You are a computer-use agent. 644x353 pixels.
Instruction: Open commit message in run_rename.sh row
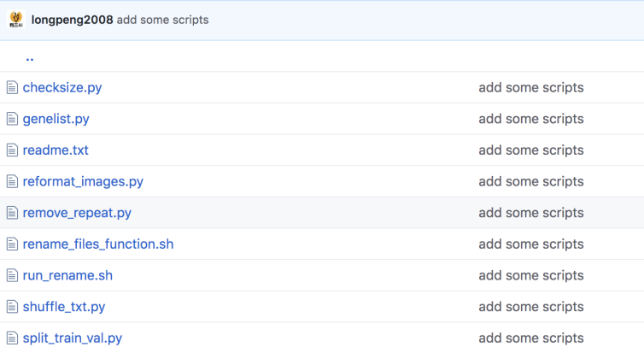pos(531,275)
